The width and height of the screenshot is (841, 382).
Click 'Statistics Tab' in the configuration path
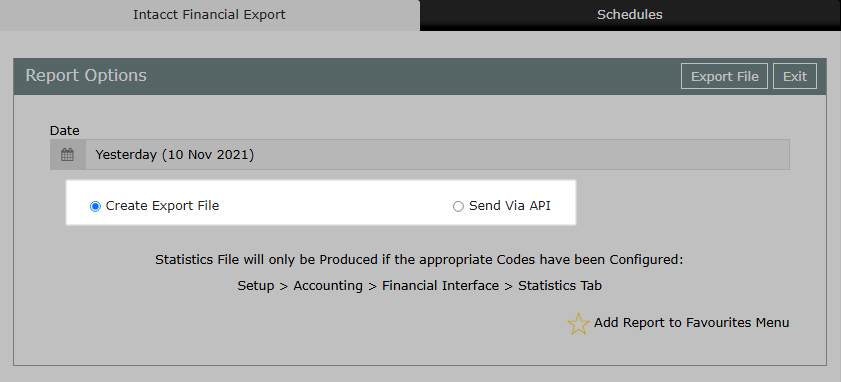[560, 285]
